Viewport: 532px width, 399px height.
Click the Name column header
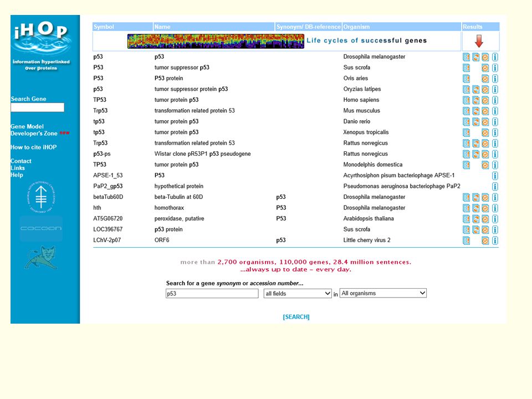point(214,27)
